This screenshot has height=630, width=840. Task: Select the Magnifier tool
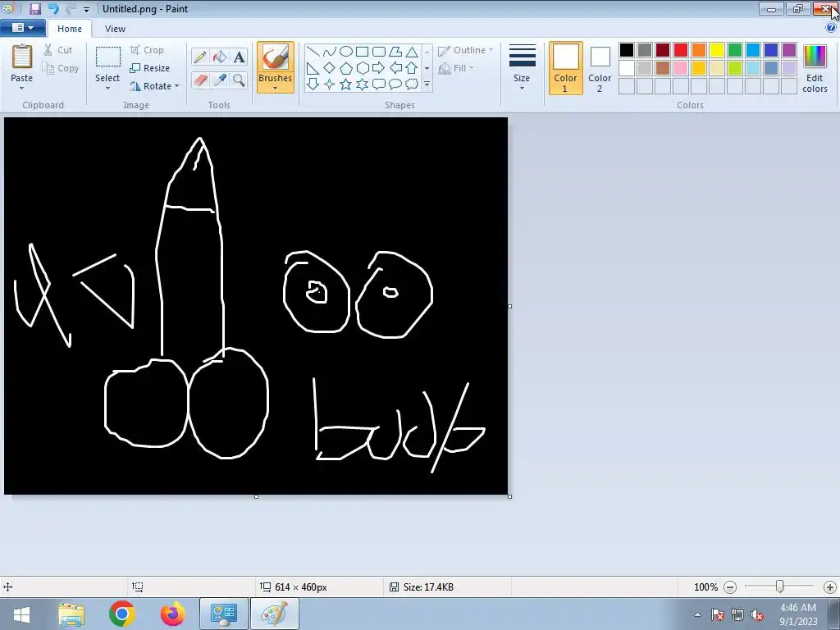(x=239, y=80)
